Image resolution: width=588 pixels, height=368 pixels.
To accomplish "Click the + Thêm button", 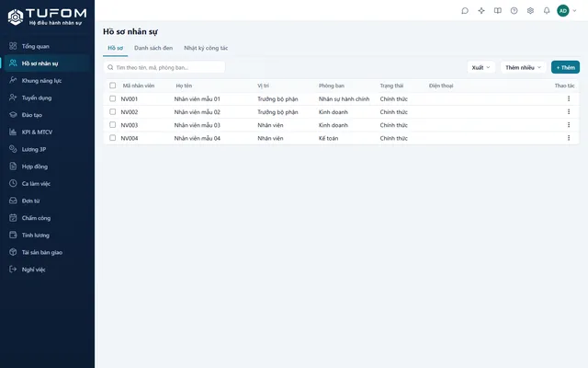I will (566, 67).
